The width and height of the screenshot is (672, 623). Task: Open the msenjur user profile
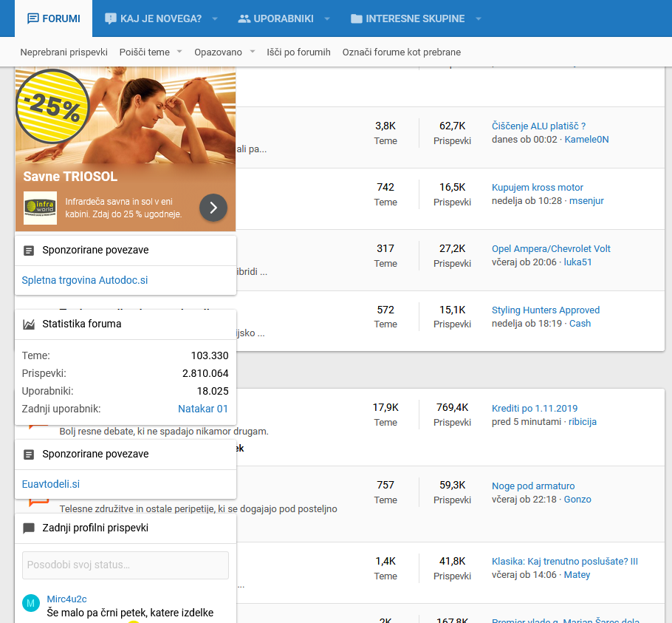point(586,201)
